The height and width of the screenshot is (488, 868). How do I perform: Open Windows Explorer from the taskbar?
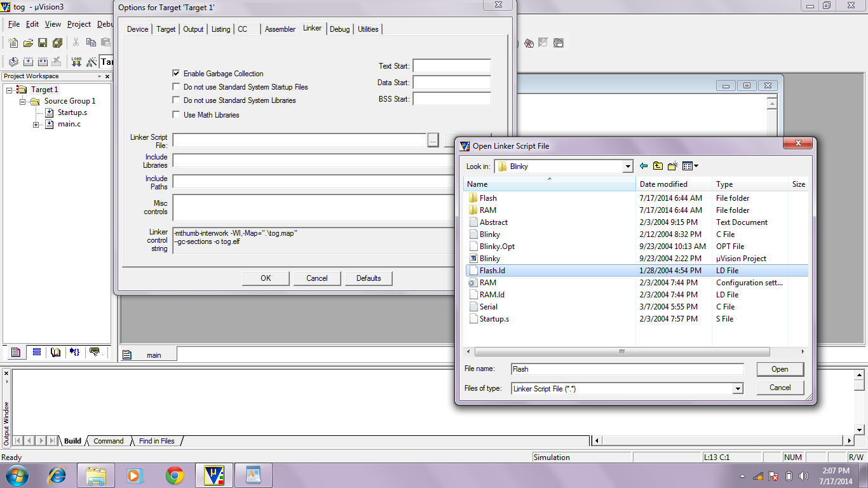pos(96,475)
